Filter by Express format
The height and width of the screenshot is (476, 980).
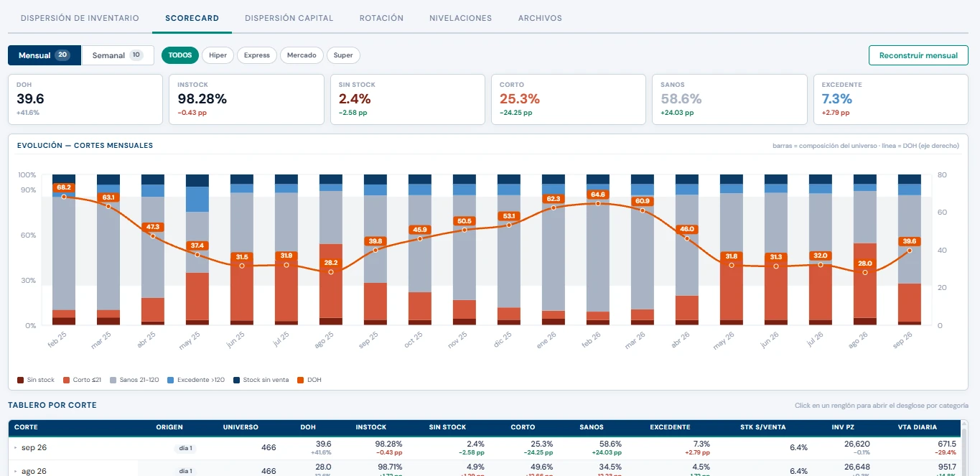pos(257,55)
